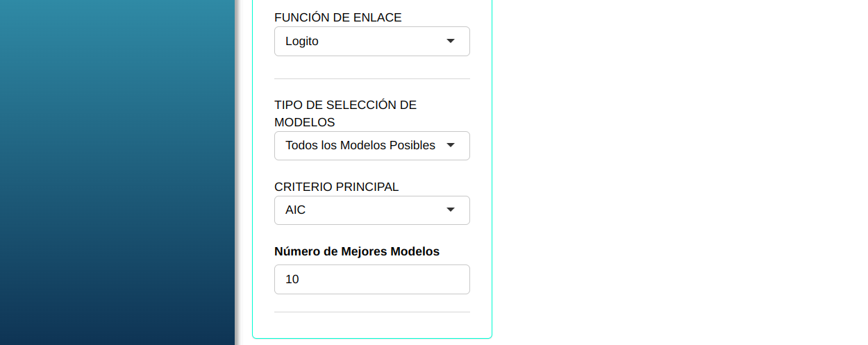Click the divider below the number field
This screenshot has height=345, width=868.
372,312
